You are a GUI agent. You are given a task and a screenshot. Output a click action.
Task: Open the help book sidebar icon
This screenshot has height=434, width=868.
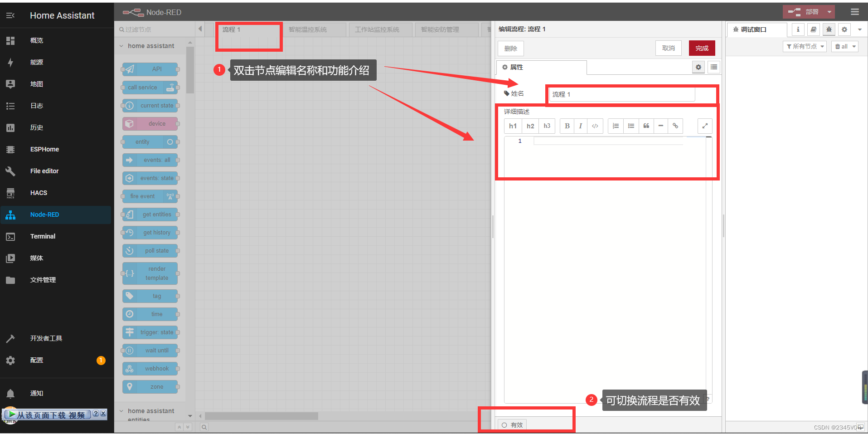tap(814, 29)
